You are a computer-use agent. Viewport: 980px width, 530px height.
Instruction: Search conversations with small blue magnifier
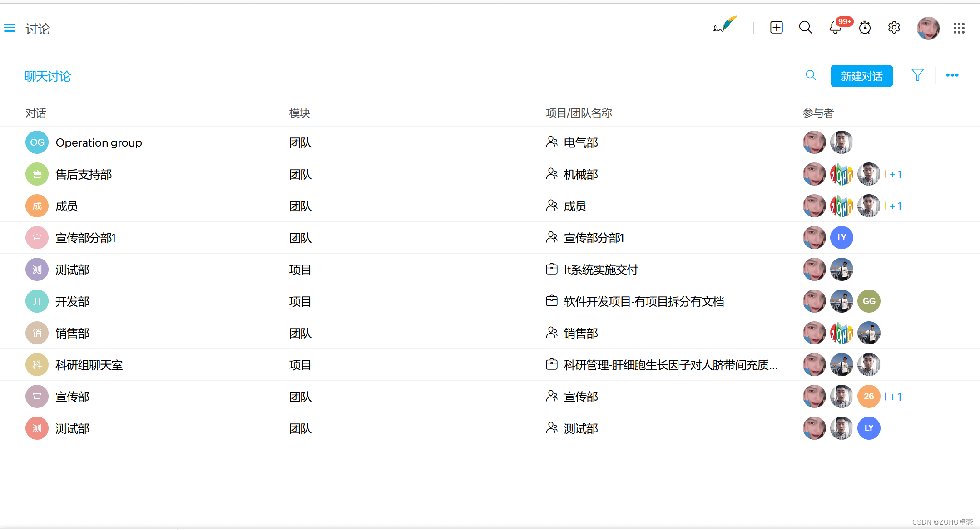(811, 75)
